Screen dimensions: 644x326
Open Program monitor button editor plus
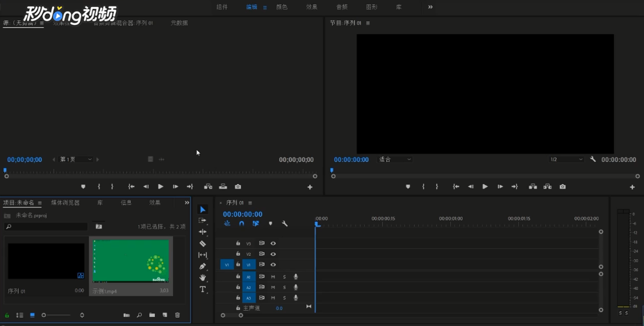[632, 187]
